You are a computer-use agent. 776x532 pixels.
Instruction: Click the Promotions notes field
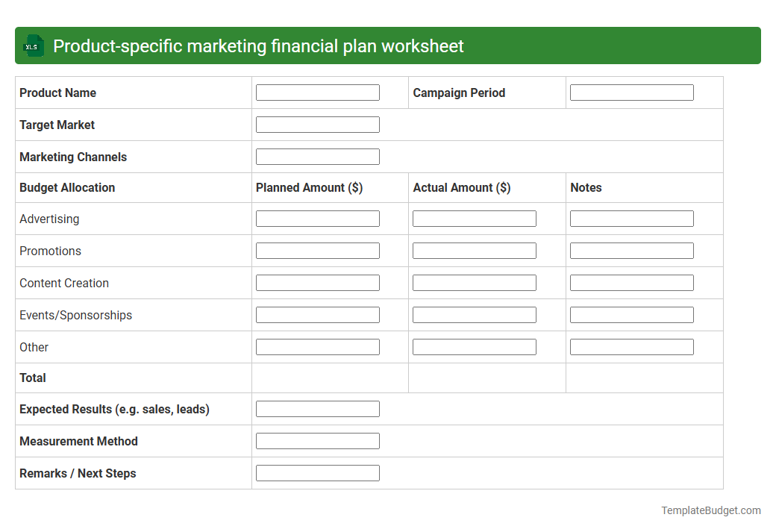(x=631, y=250)
